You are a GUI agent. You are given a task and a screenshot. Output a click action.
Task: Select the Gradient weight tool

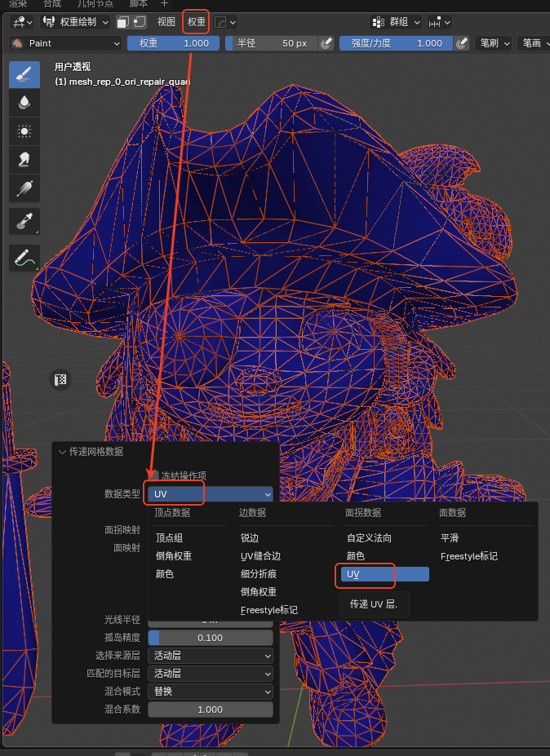[24, 188]
